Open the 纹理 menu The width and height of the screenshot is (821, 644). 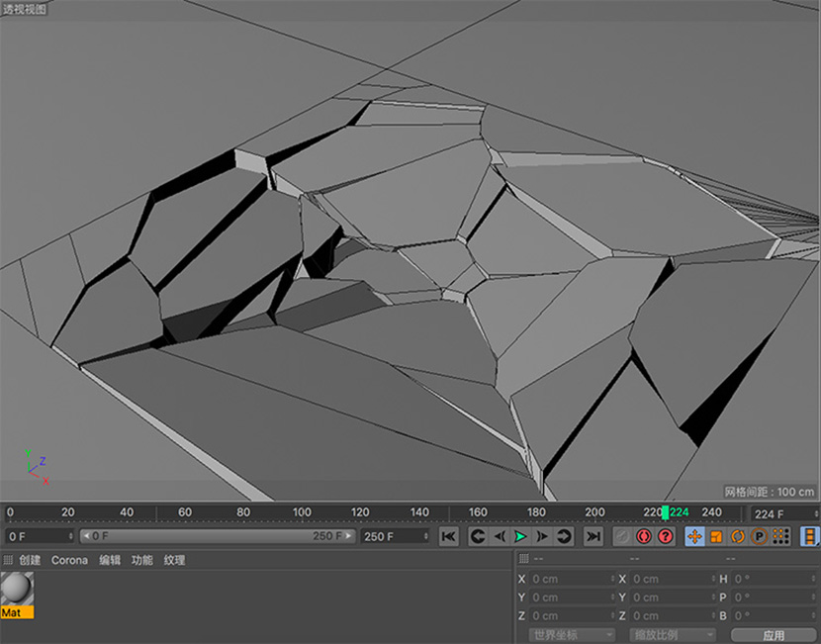tap(174, 560)
